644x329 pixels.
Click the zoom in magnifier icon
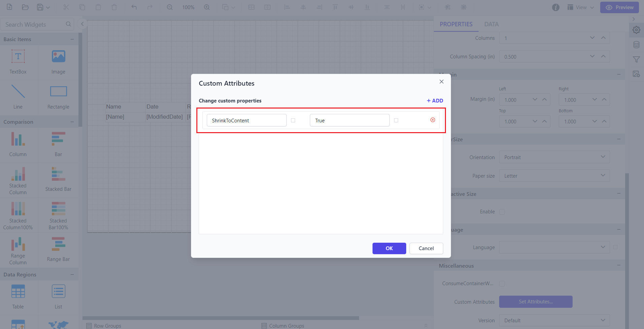207,7
